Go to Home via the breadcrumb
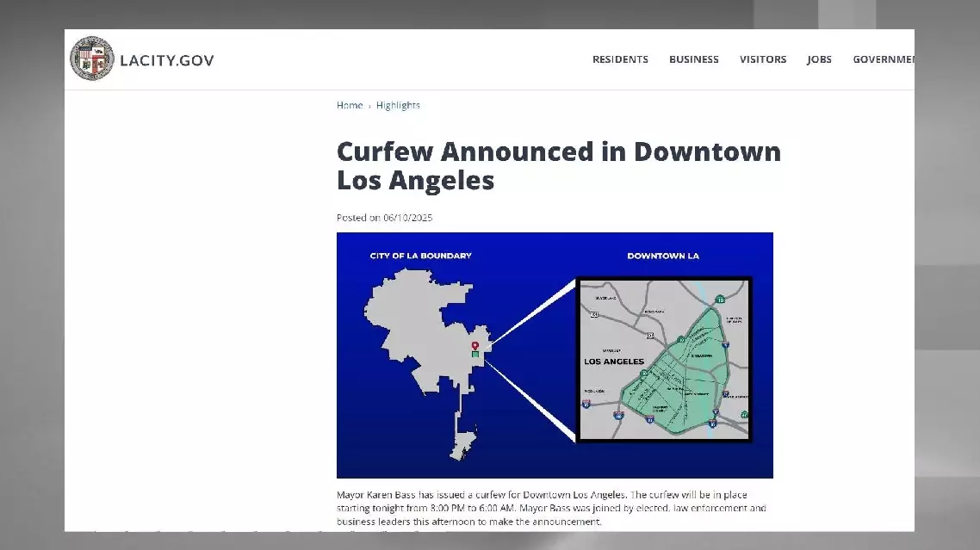Viewport: 980px width, 550px height. tap(350, 106)
